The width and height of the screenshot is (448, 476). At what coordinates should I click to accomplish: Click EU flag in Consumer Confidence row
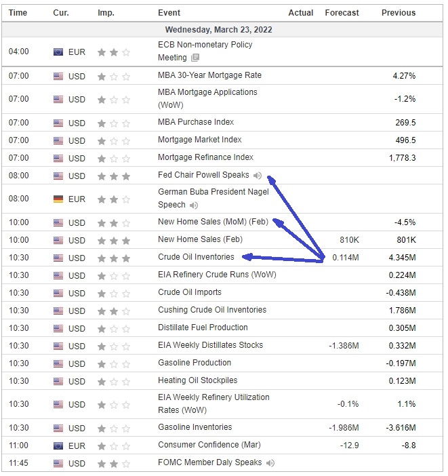tap(58, 445)
